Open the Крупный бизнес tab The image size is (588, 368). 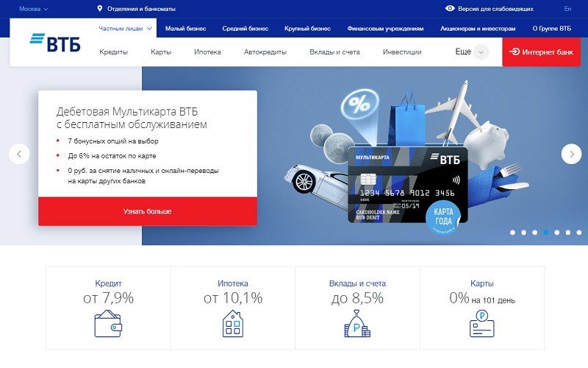[307, 28]
